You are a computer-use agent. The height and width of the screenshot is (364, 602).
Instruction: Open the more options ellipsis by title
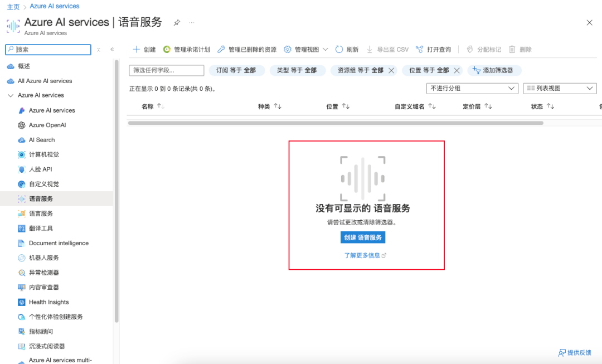click(192, 23)
